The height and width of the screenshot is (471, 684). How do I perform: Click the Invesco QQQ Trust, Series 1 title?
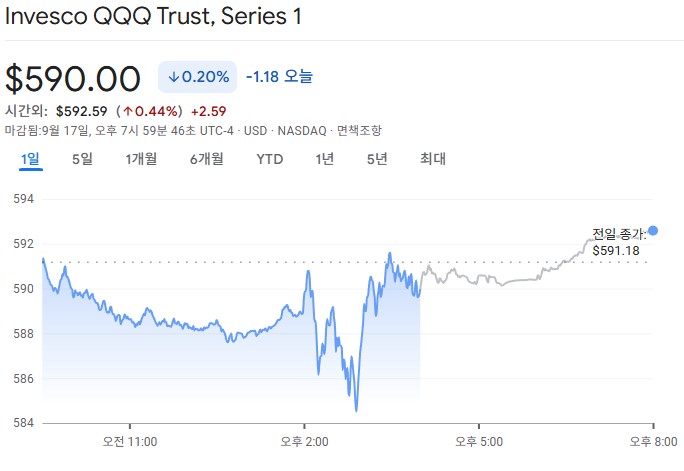(x=152, y=17)
